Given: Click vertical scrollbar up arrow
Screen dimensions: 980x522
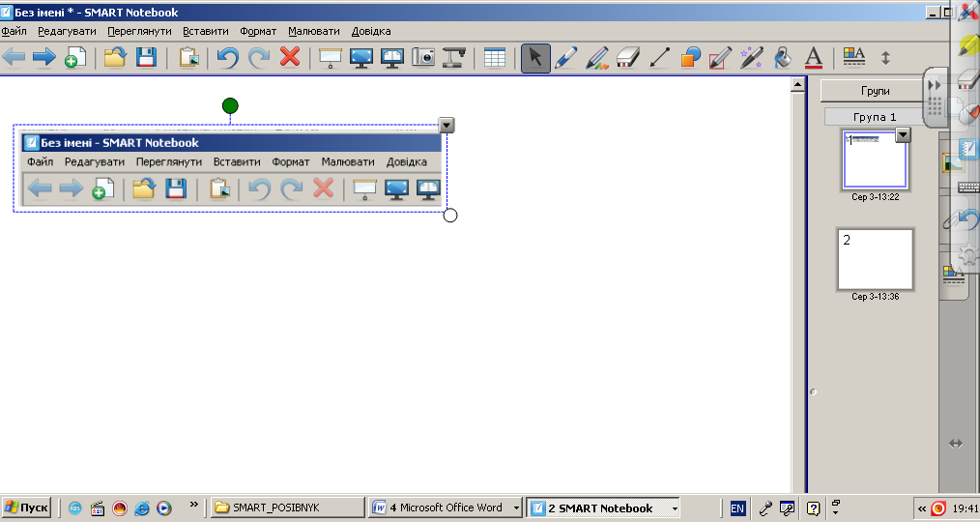Looking at the screenshot, I should [797, 85].
